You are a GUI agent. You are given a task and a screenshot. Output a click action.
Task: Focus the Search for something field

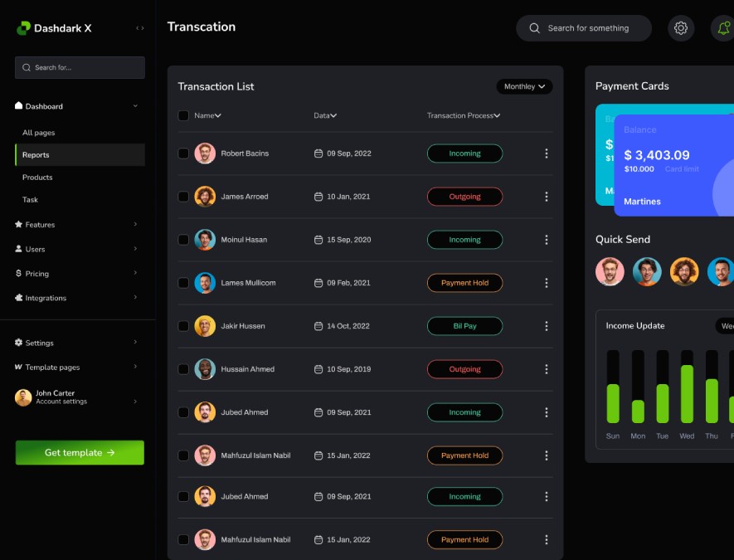pyautogui.click(x=584, y=28)
